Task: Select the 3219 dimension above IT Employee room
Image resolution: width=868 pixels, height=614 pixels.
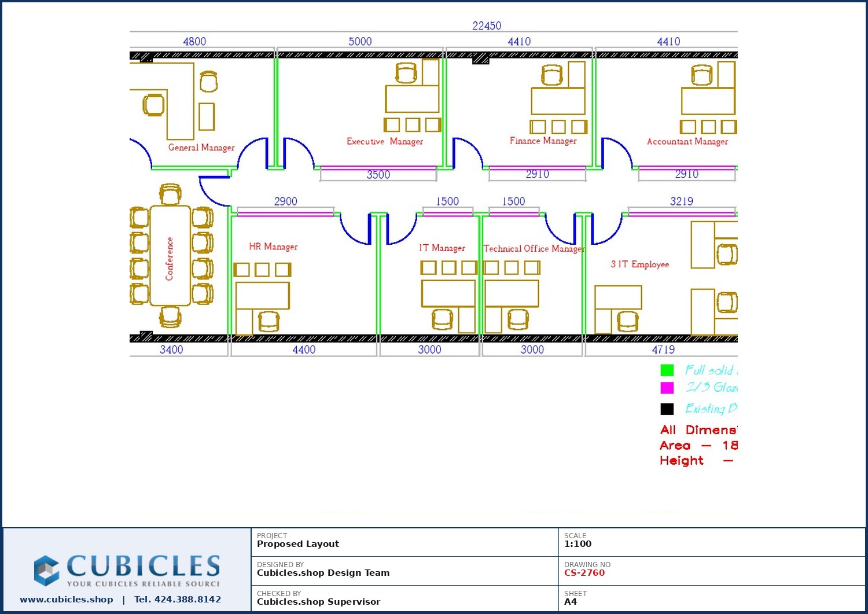Action: coord(682,201)
